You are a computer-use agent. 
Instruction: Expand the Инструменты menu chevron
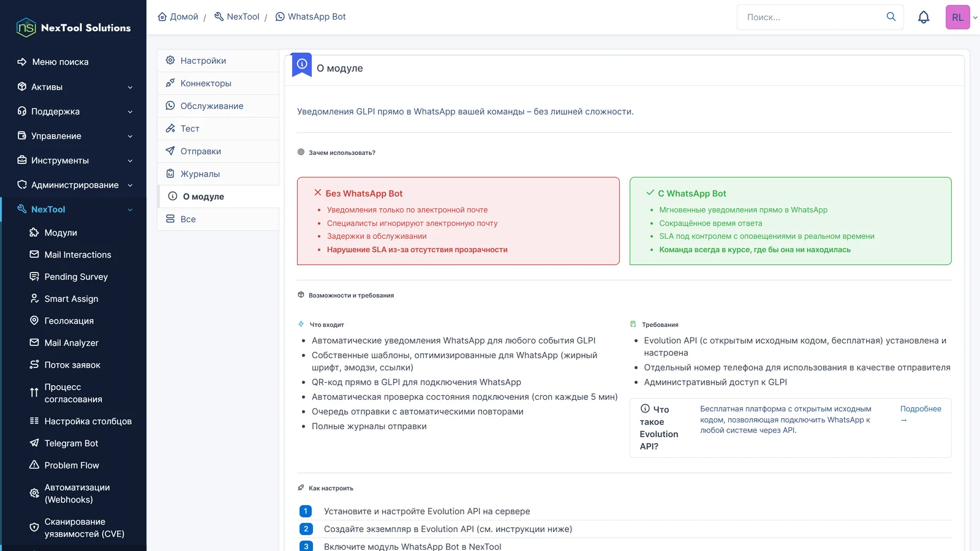(x=130, y=160)
